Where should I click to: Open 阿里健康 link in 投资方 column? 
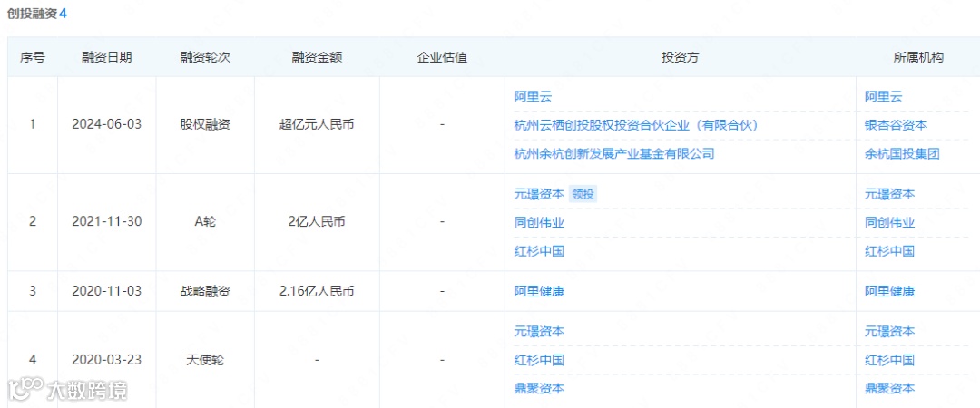[x=539, y=291]
